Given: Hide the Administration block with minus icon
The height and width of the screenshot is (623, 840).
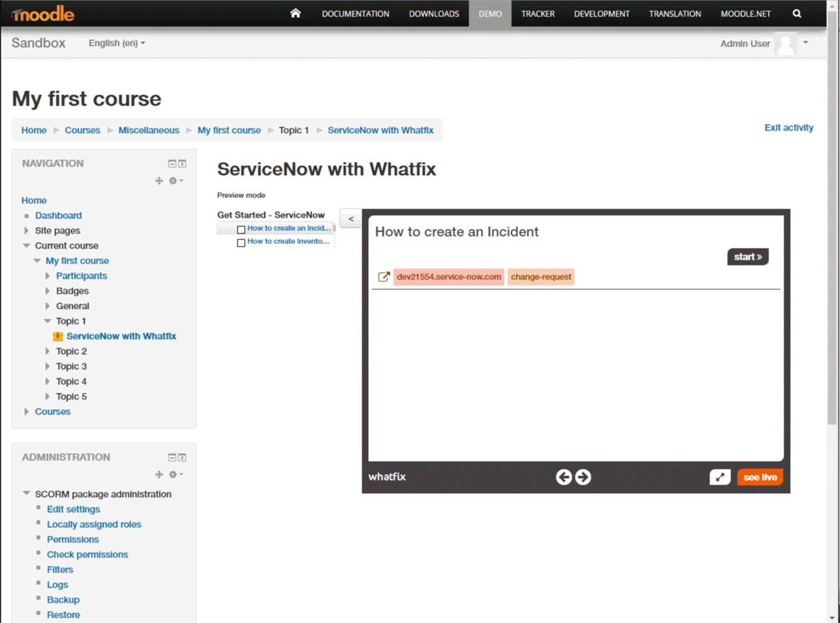Looking at the screenshot, I should tap(173, 458).
